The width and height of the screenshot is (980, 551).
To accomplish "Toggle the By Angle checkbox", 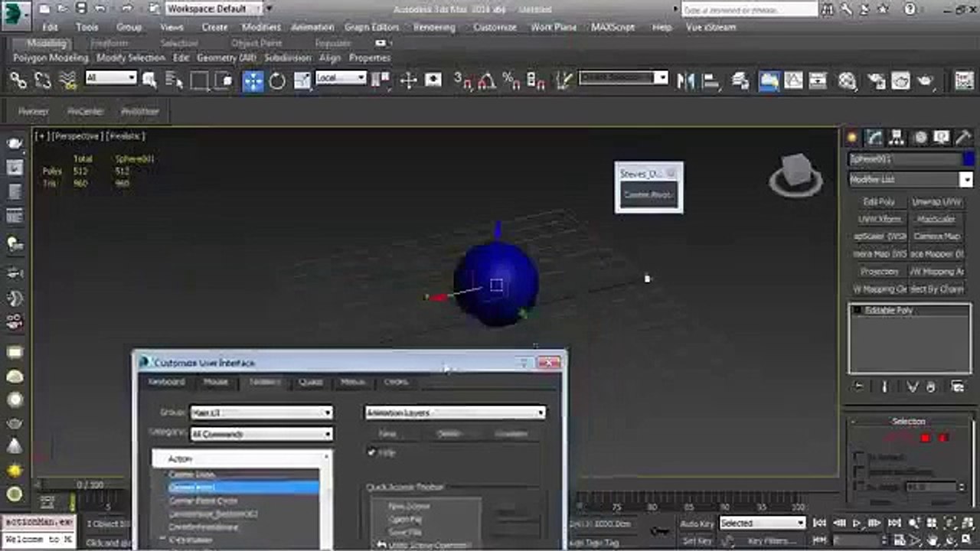I will (859, 487).
